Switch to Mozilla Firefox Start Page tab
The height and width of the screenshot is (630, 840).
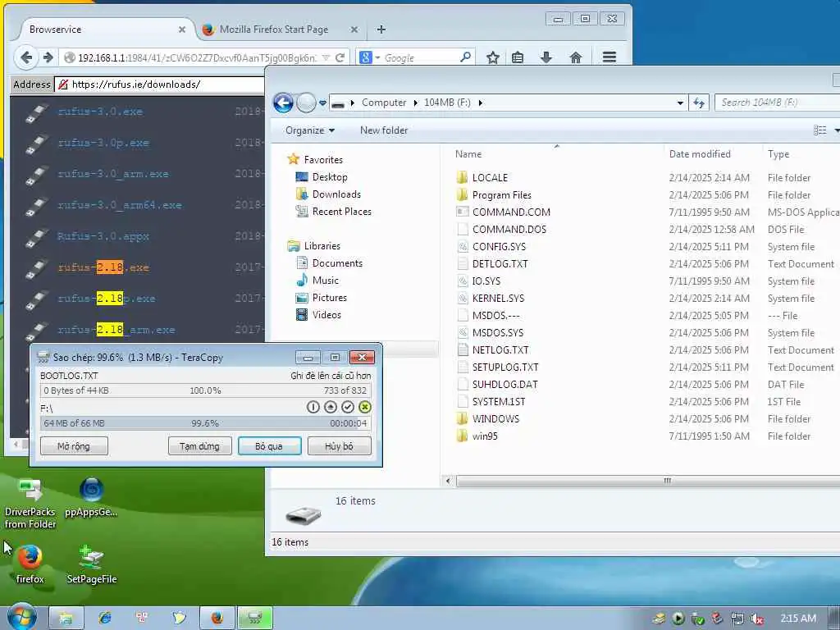[274, 30]
